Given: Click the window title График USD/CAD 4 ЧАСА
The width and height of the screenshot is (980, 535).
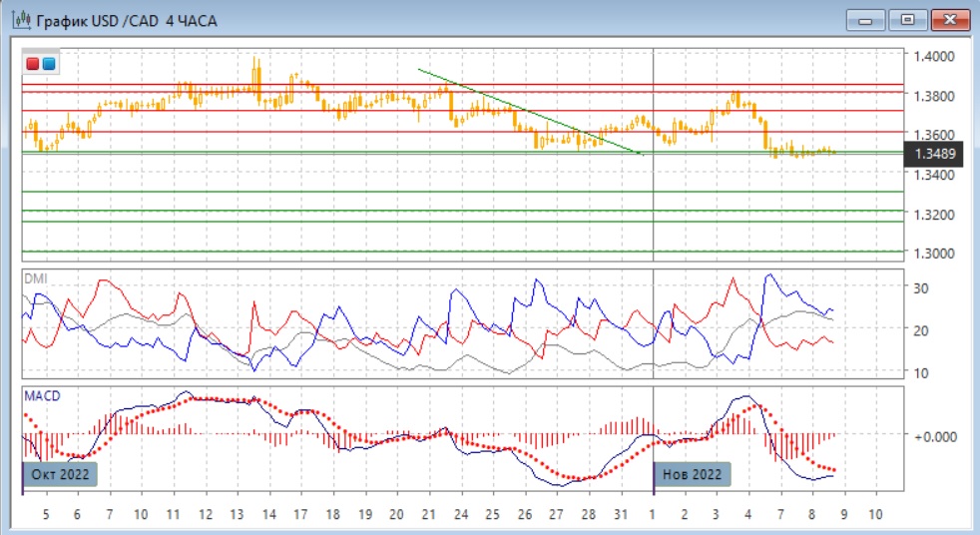Looking at the screenshot, I should [x=127, y=20].
